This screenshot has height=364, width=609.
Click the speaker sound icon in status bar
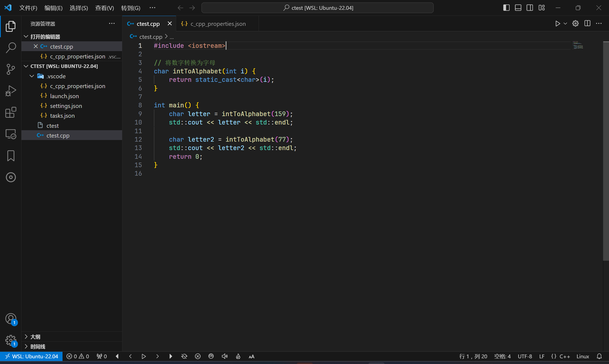point(225,356)
